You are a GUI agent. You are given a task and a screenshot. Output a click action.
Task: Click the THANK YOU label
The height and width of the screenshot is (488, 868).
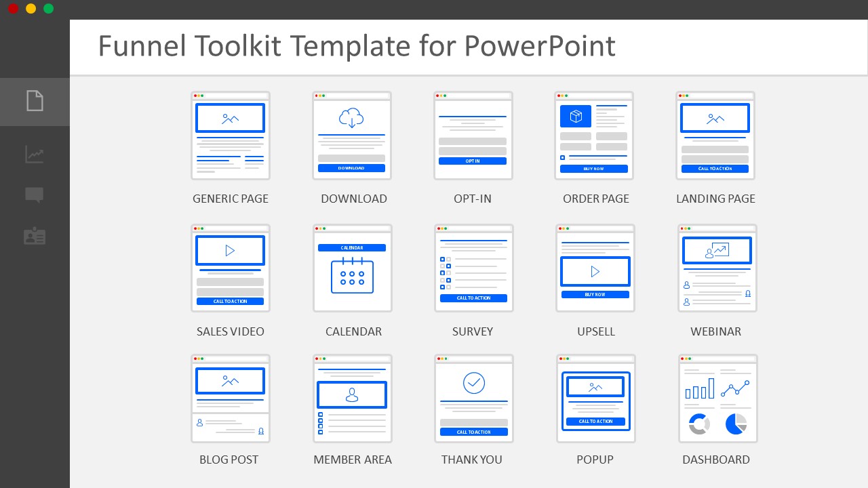pyautogui.click(x=472, y=460)
